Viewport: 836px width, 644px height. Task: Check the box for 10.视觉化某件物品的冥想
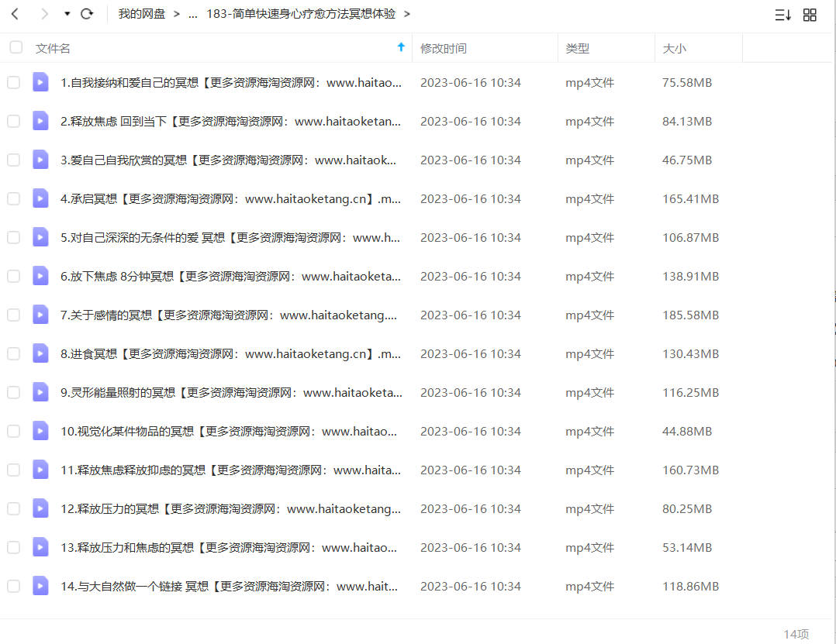pos(13,432)
